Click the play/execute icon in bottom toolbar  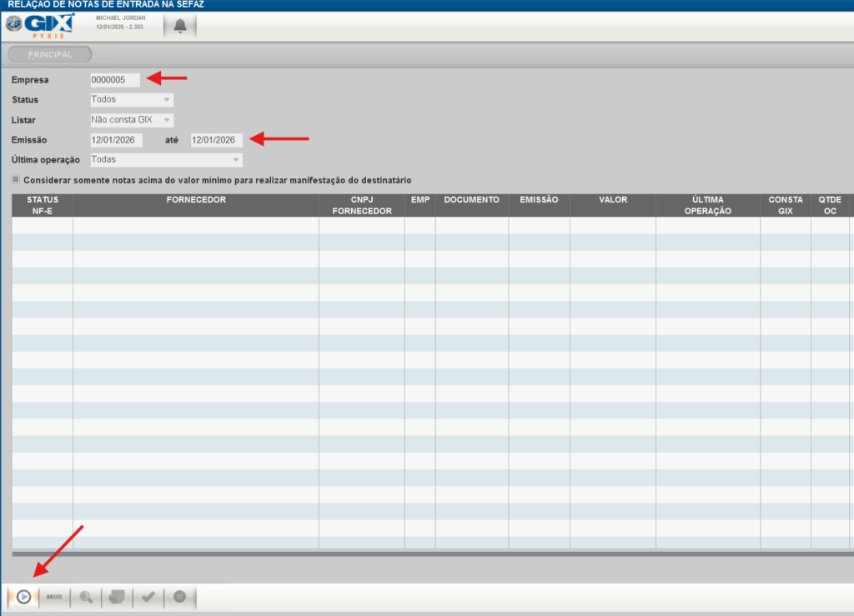pyautogui.click(x=24, y=597)
